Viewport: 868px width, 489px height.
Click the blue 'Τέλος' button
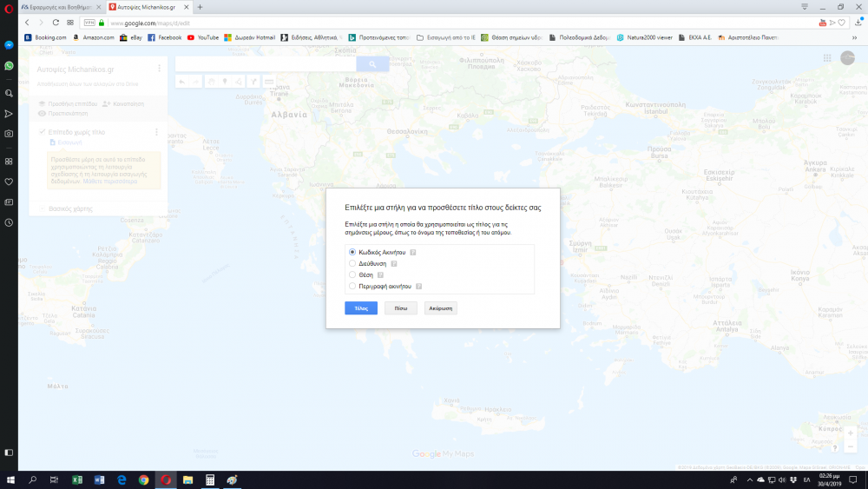coord(361,308)
